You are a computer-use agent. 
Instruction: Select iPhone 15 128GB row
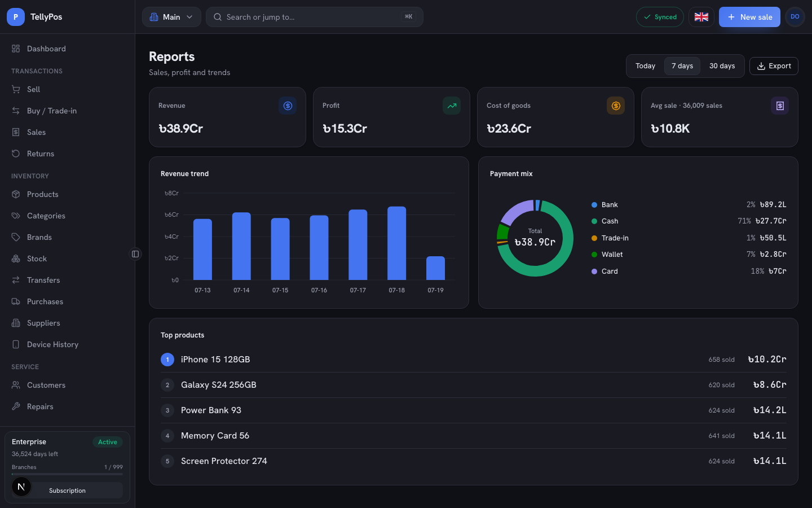474,360
